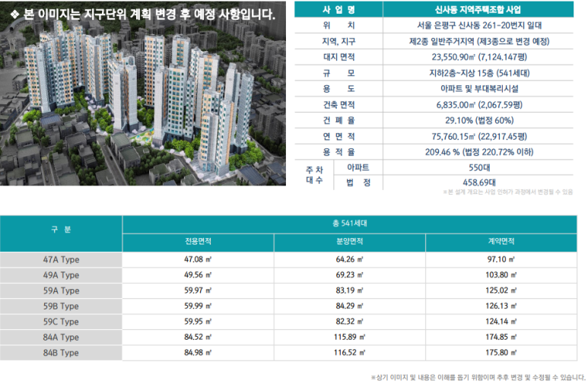Click the 사 업 명 header cell
This screenshot has height=384, width=588.
point(338,9)
